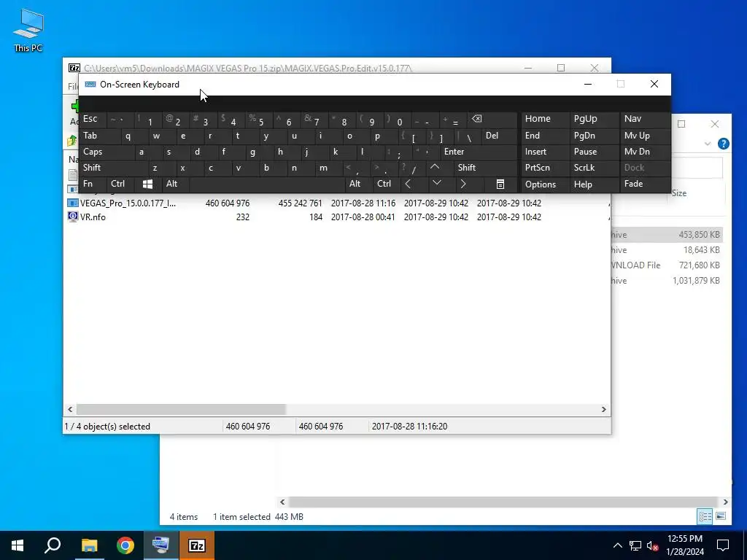
Task: Click the backslash key
Action: 467,136
